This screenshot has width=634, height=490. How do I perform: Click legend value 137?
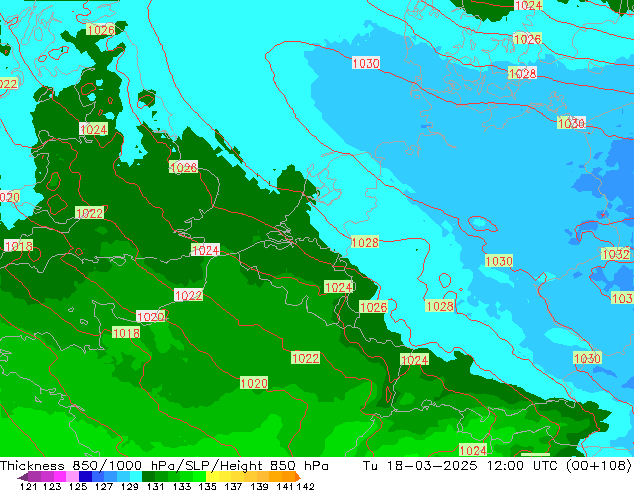(x=233, y=486)
